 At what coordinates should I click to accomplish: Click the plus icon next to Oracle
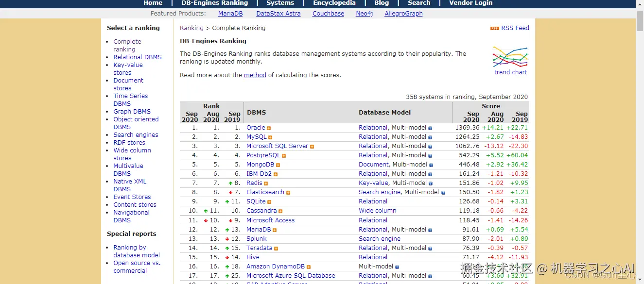269,128
